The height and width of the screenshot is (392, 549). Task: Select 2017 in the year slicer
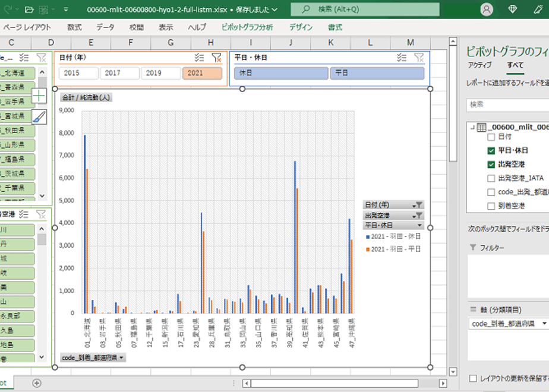point(119,73)
